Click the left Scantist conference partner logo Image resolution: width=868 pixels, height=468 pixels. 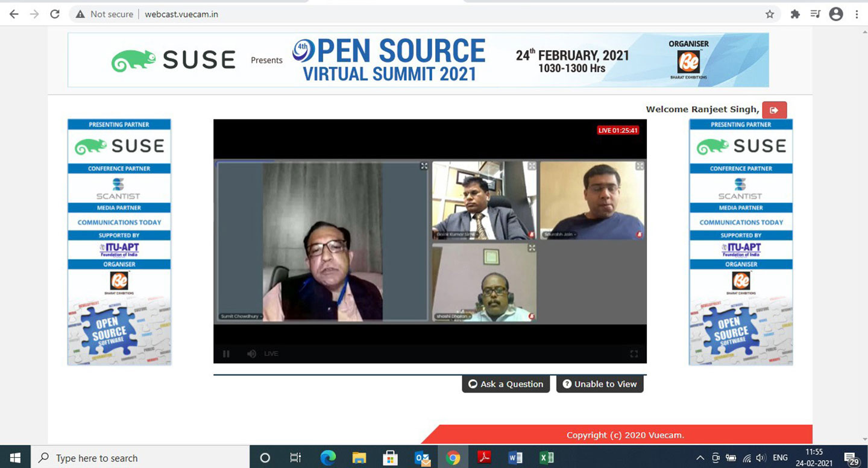pyautogui.click(x=117, y=188)
